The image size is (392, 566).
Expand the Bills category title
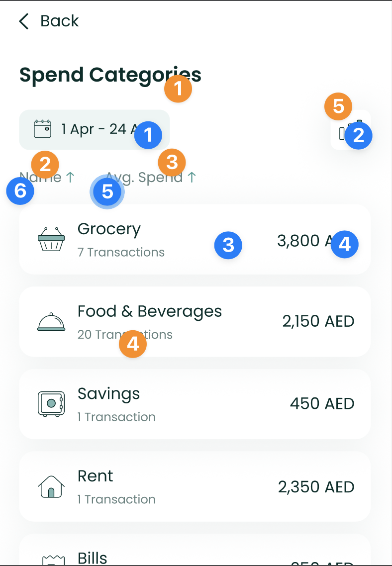(93, 557)
